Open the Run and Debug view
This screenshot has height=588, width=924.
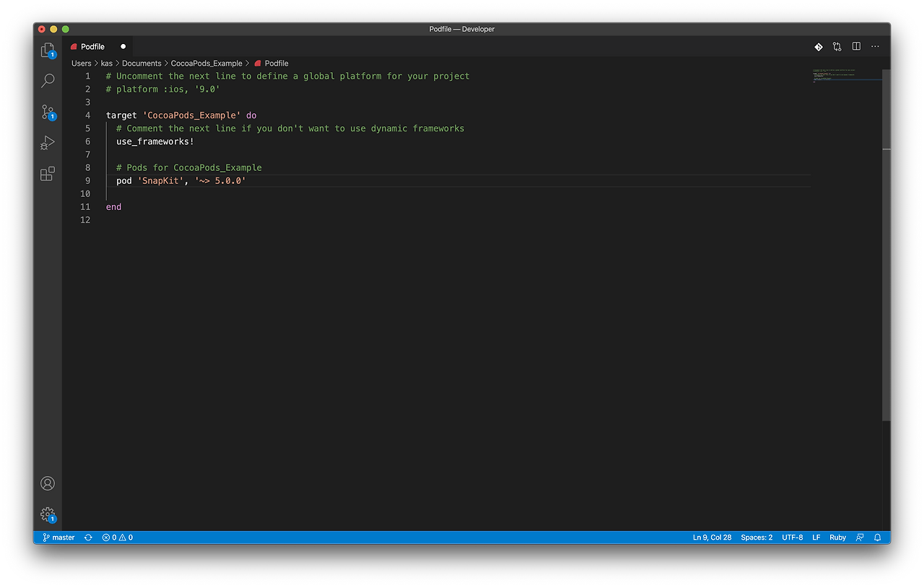pyautogui.click(x=48, y=143)
